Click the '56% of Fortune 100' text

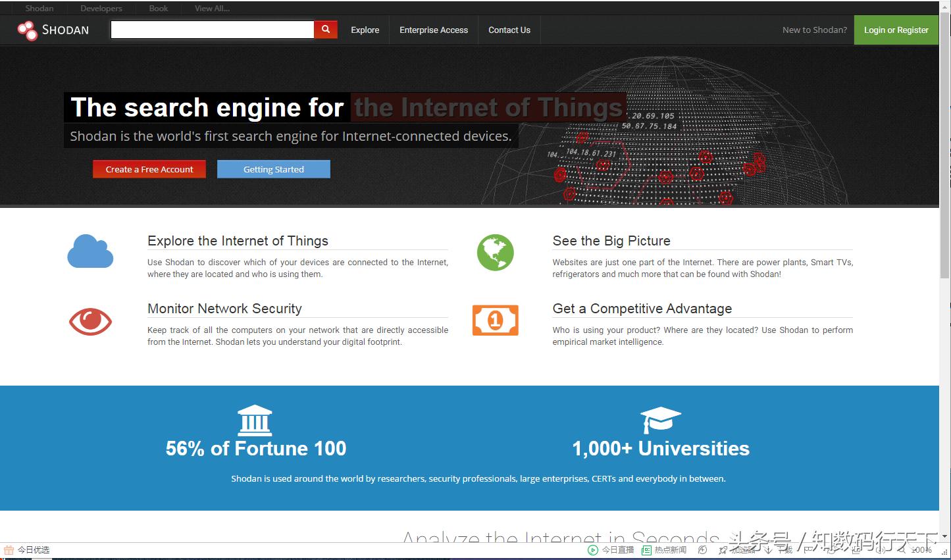pos(256,449)
